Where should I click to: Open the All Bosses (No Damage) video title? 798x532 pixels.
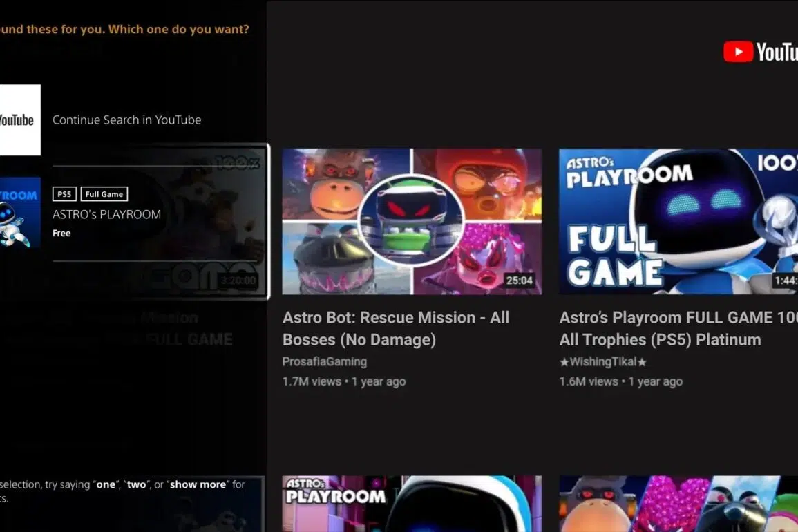396,329
